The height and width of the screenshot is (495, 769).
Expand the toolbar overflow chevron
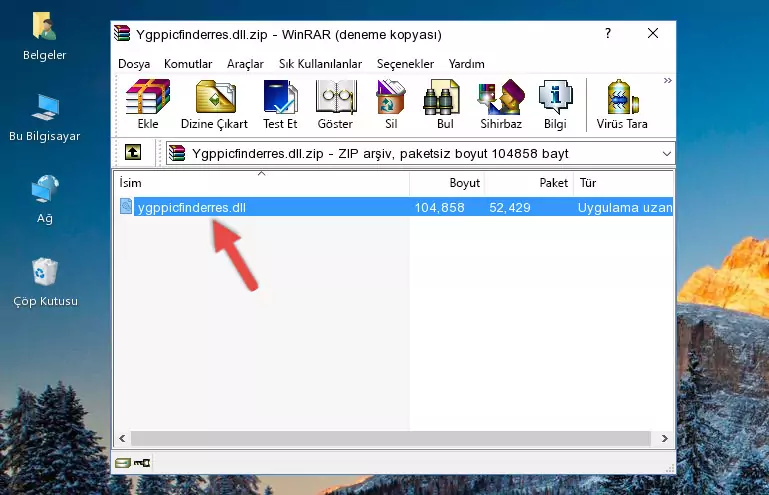pos(667,80)
